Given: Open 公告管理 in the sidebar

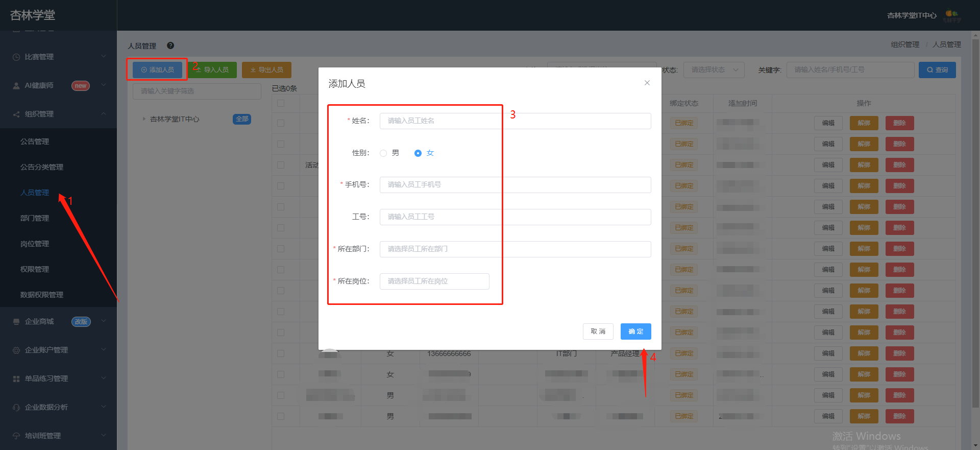Looking at the screenshot, I should 35,141.
